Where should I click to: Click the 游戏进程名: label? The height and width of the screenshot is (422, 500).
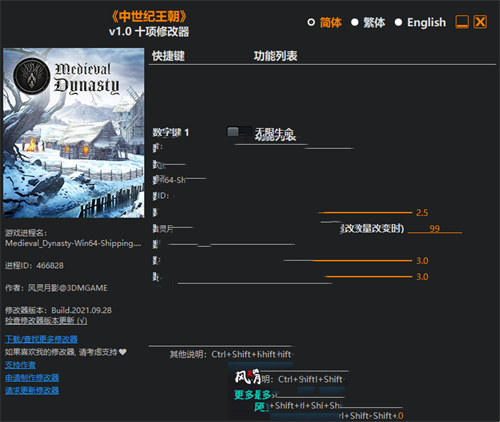[26, 233]
